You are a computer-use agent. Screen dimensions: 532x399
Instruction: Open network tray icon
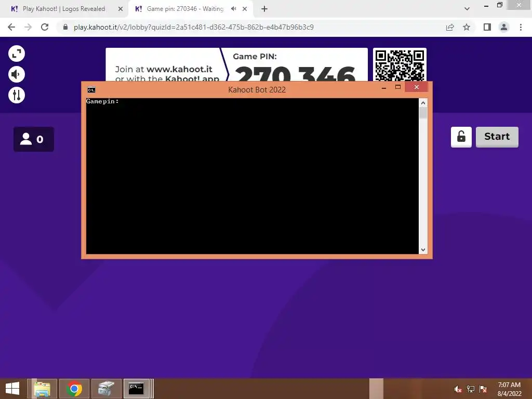click(x=471, y=389)
